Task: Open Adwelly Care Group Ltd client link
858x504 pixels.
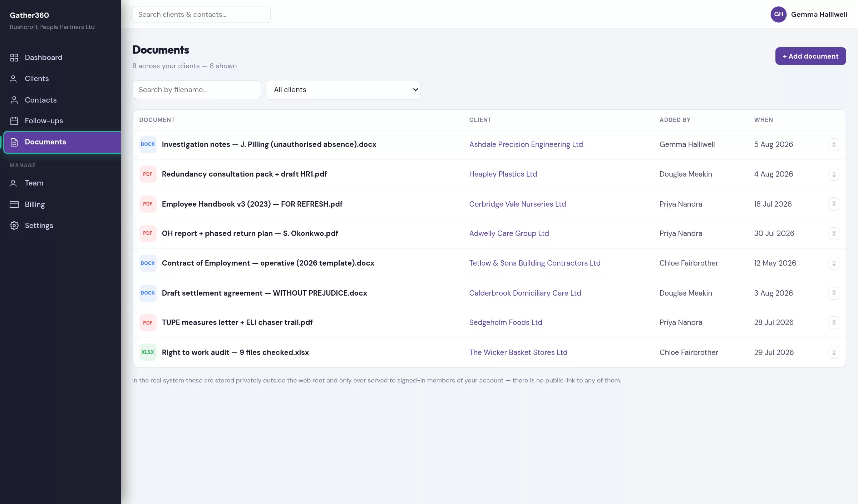Action: [509, 233]
